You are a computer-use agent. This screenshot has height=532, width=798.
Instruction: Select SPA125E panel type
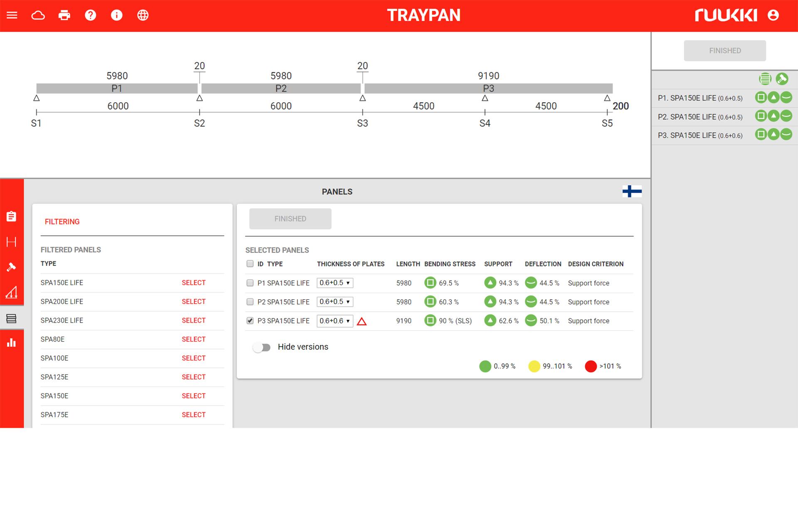tap(193, 377)
